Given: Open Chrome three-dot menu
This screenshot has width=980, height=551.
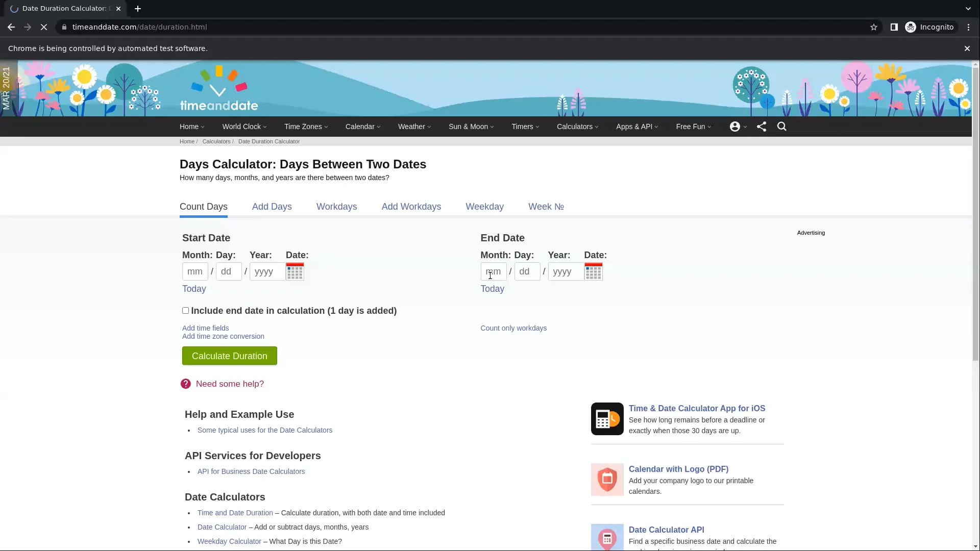Looking at the screenshot, I should tap(969, 27).
